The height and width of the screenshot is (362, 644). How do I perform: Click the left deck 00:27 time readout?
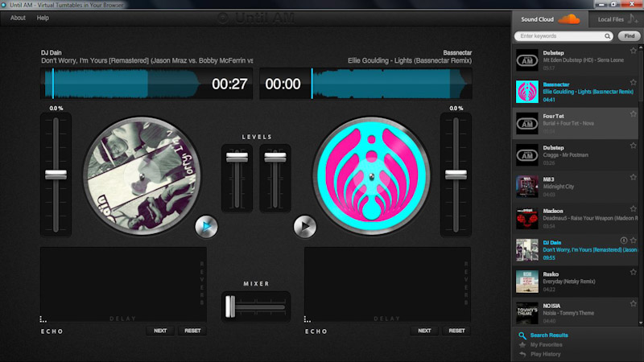[x=229, y=84]
